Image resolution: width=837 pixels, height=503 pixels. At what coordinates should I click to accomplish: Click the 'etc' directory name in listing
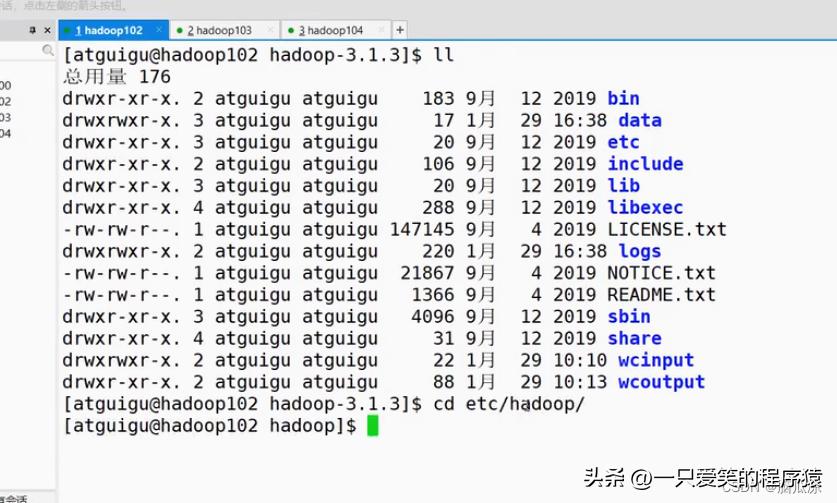click(623, 143)
